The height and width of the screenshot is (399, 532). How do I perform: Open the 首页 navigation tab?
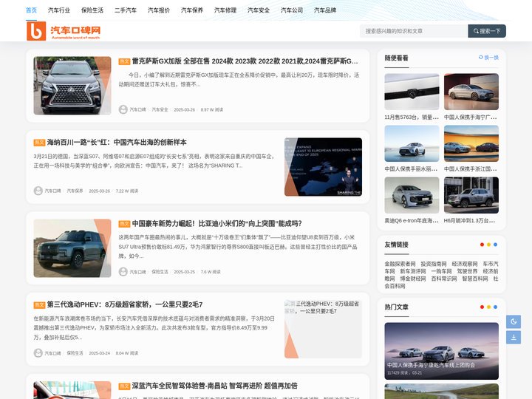coord(31,10)
